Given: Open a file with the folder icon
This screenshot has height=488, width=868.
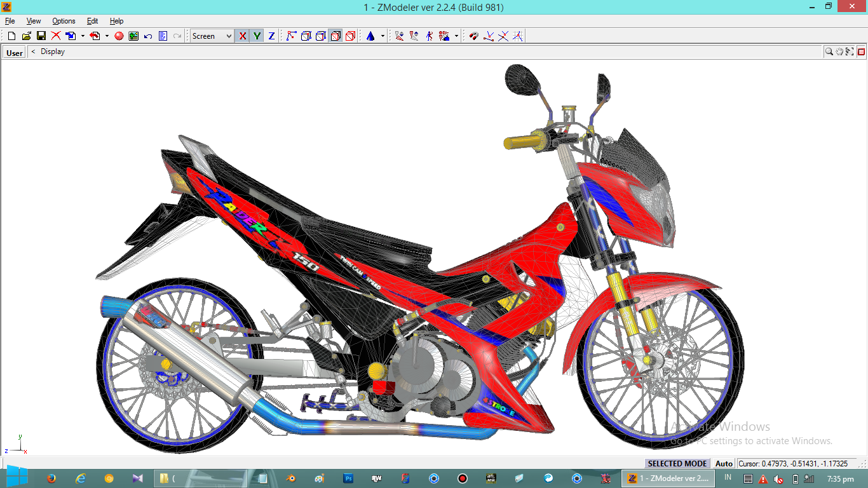Looking at the screenshot, I should 27,36.
